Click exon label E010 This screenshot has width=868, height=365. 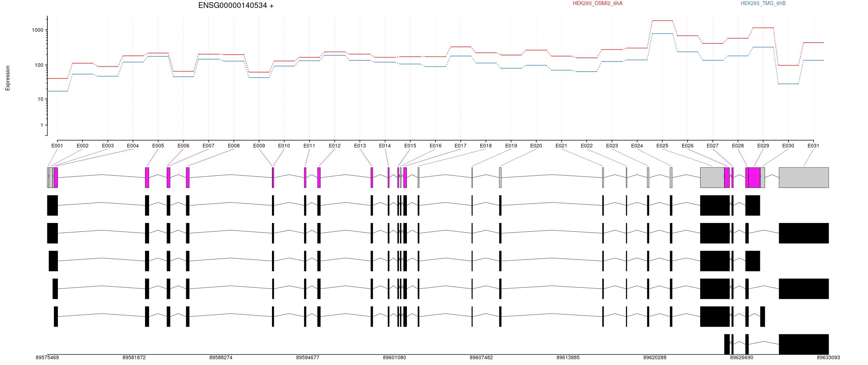[284, 146]
